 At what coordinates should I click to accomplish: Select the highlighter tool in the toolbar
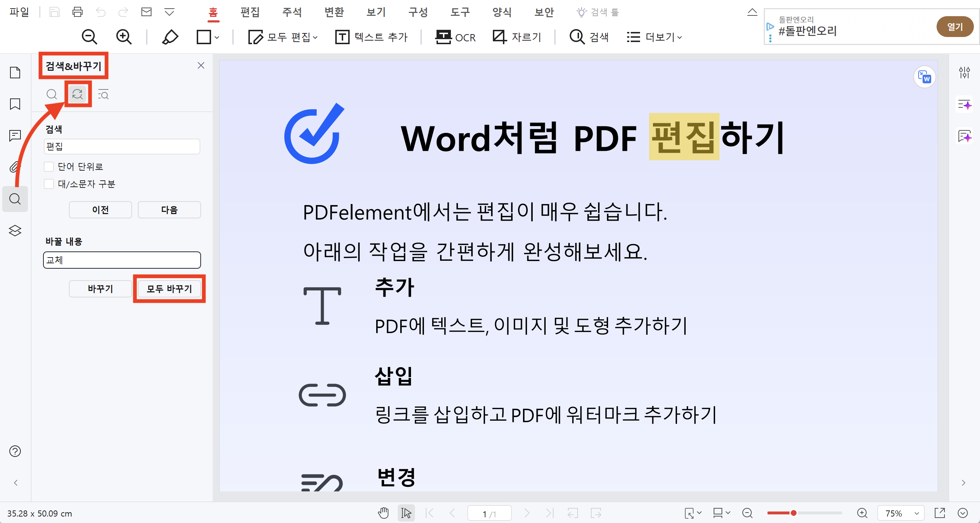pos(170,37)
